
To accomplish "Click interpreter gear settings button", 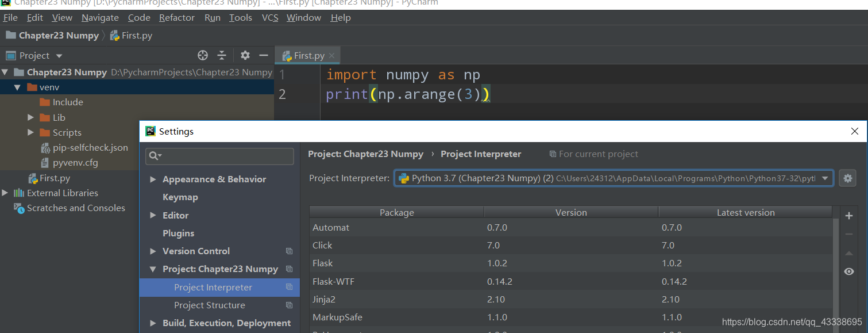I will click(x=847, y=178).
